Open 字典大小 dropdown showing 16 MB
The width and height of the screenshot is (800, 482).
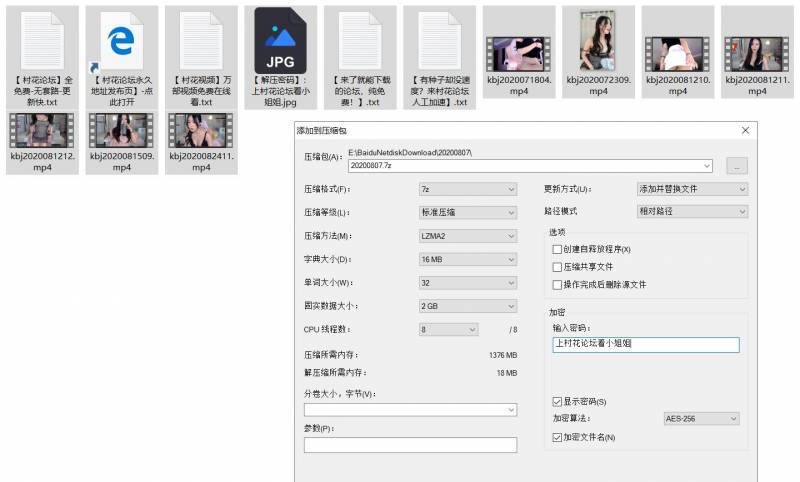(x=468, y=260)
